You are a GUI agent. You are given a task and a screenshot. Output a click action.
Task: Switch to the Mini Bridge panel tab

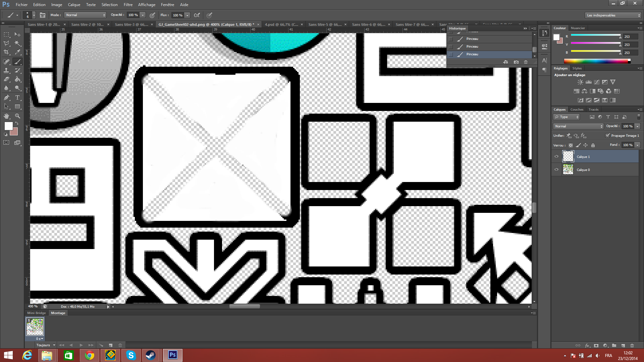pyautogui.click(x=36, y=313)
